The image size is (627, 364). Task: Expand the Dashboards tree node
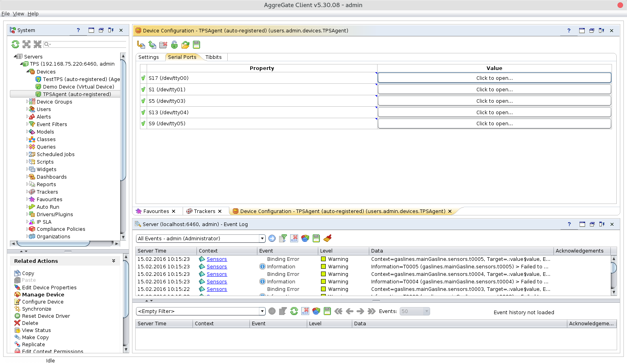tap(27, 177)
